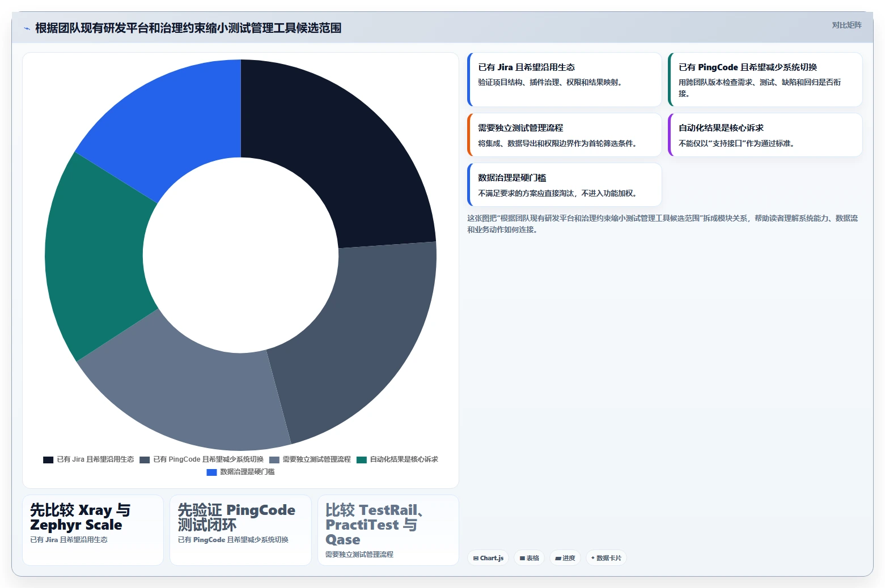Open the 已有 Jira 且希望沿用生态 info card
Screen dimensions: 885x588
[x=565, y=79]
